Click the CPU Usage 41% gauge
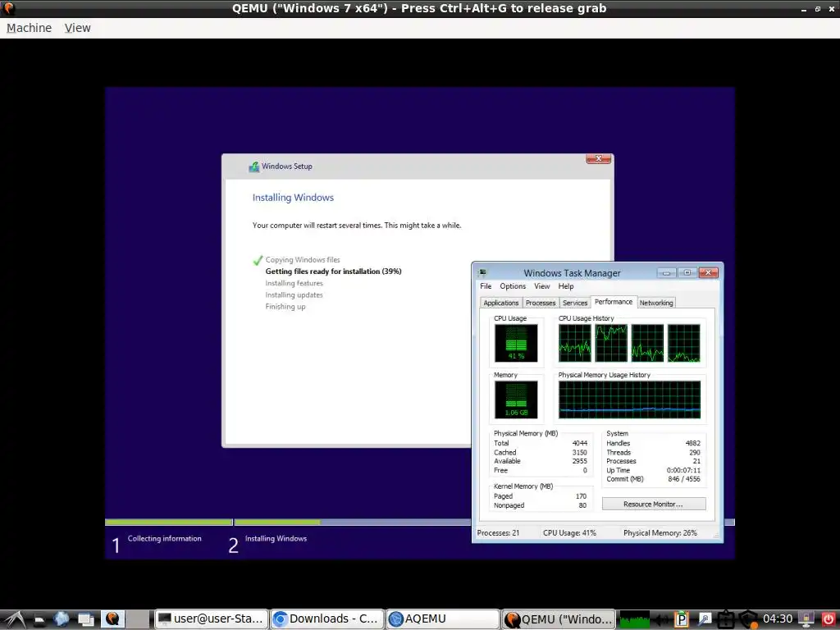 516,343
